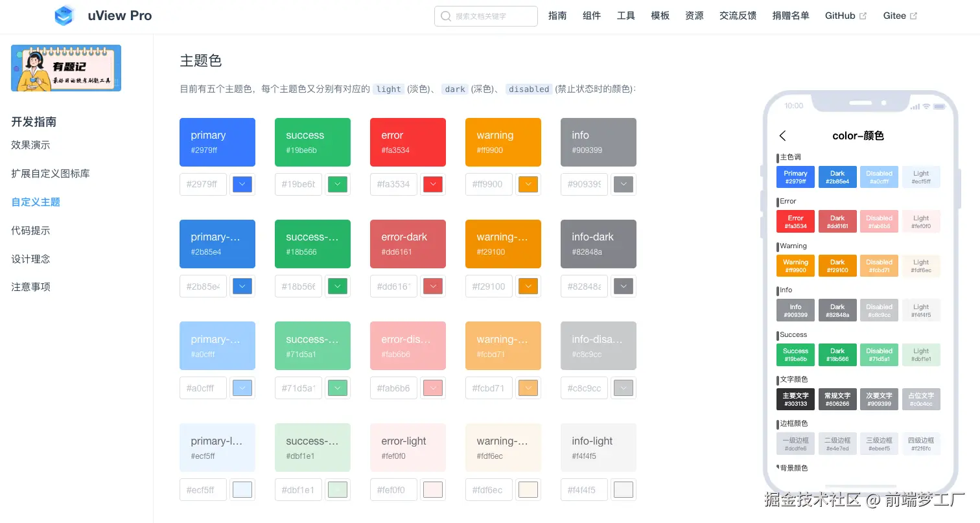
Task: Open the 资源 nav menu
Action: (x=694, y=16)
